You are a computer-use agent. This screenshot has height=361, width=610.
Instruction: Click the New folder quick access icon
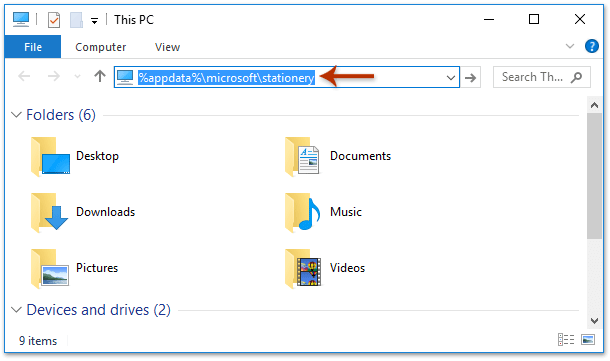[x=76, y=20]
